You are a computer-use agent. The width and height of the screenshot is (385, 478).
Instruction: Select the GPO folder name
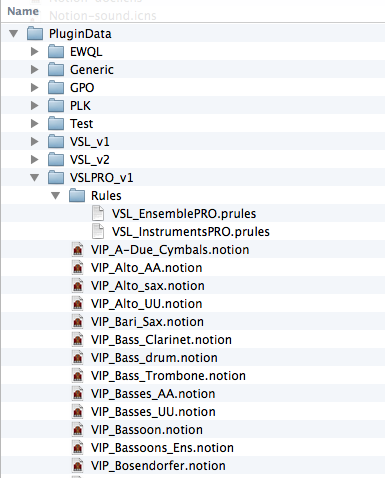82,88
